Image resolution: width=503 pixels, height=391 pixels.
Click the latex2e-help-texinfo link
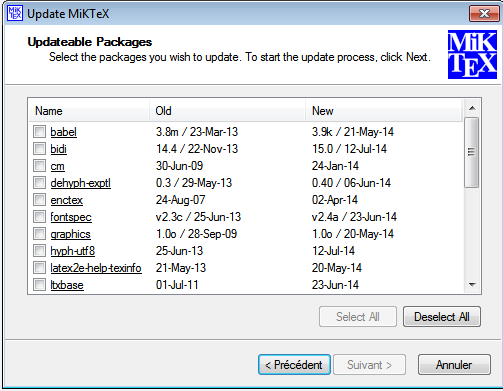click(96, 268)
